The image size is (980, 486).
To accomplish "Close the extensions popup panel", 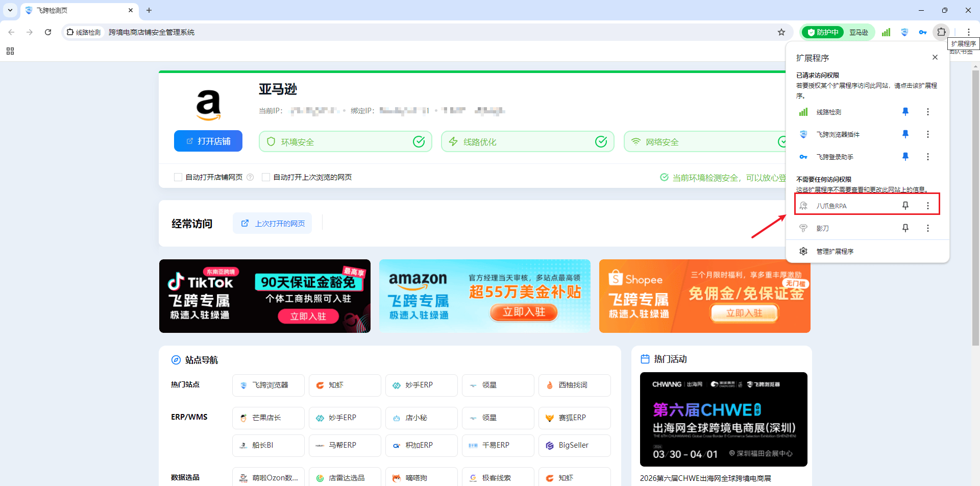I will 935,57.
